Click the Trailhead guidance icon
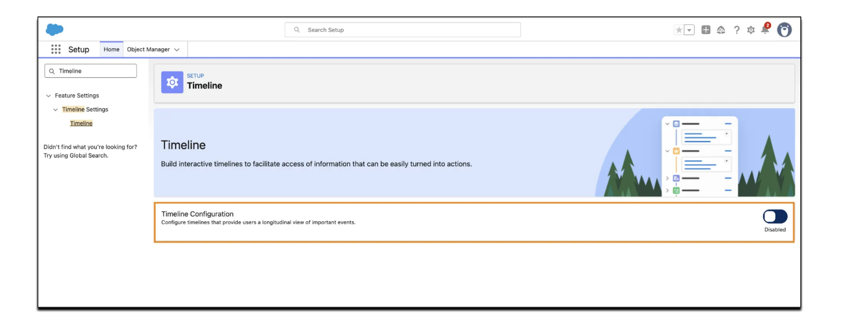The height and width of the screenshot is (319, 868). click(x=721, y=30)
